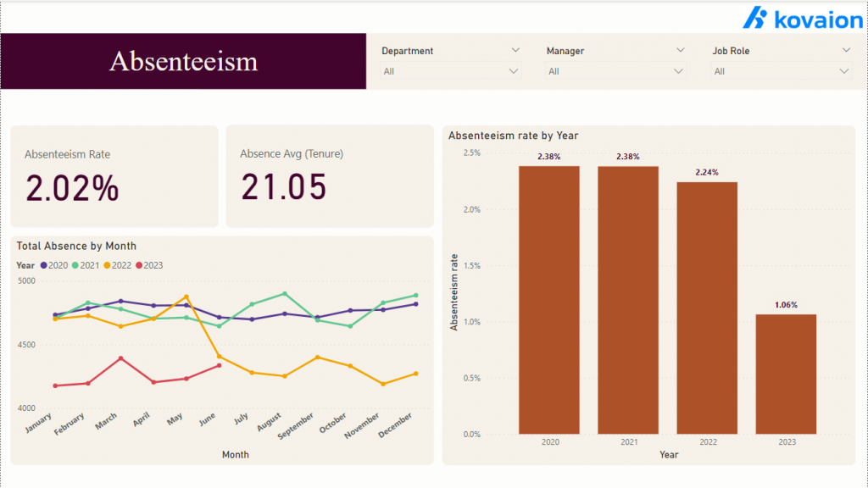
Task: Select the 2020 bar showing 2.38%
Action: tap(549, 297)
